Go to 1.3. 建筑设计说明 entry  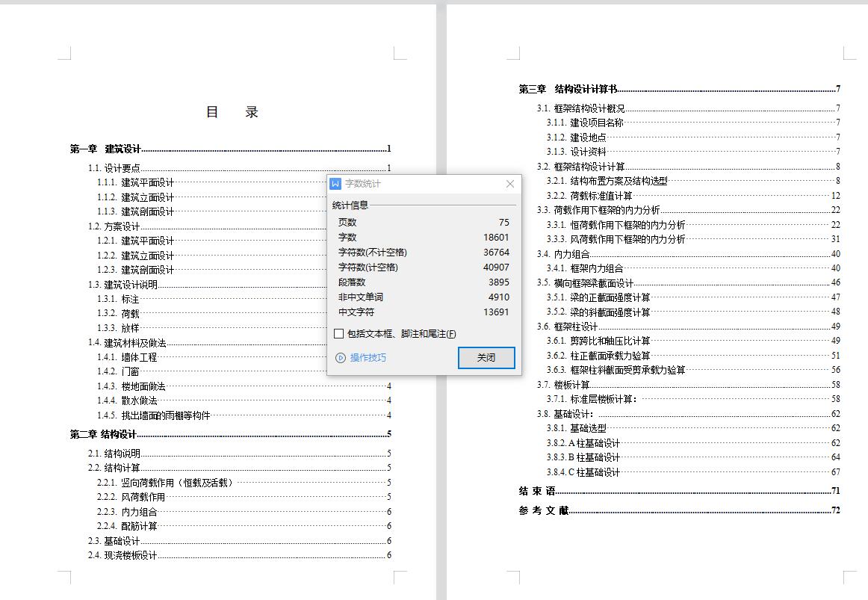coord(207,285)
